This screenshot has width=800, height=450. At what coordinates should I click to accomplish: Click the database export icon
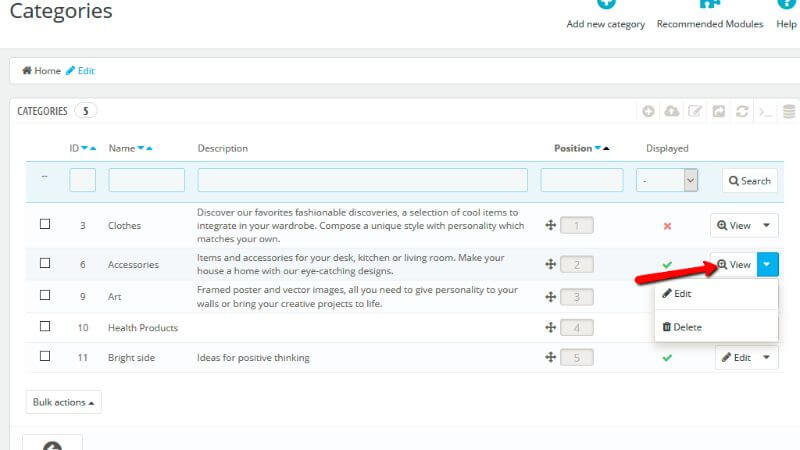(x=789, y=111)
